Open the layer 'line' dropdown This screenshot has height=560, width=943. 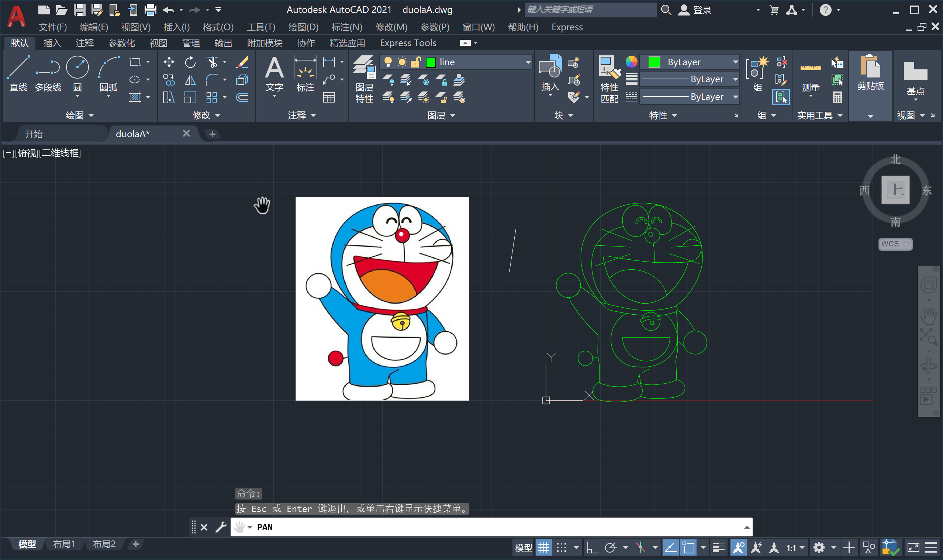[x=528, y=62]
